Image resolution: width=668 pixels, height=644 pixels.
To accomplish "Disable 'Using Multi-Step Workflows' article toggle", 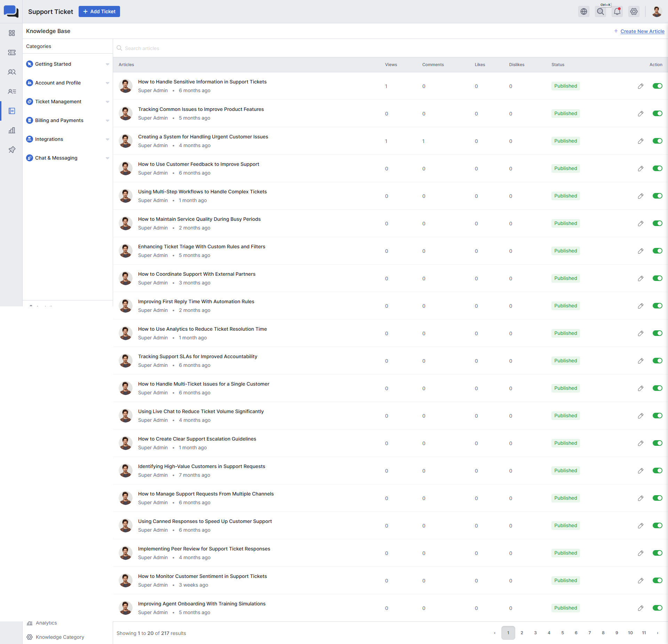I will coord(657,196).
